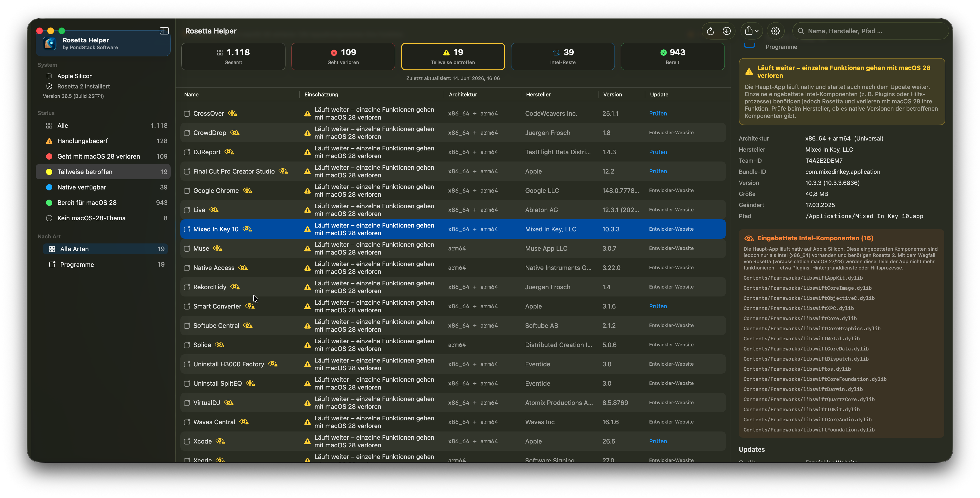Click the Rosetta Helper logo in sidebar

pyautogui.click(x=50, y=43)
